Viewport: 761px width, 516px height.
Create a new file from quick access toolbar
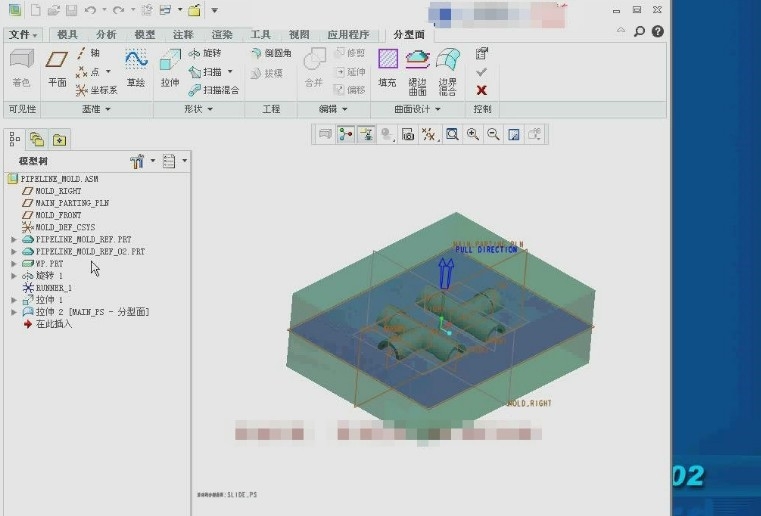35,10
